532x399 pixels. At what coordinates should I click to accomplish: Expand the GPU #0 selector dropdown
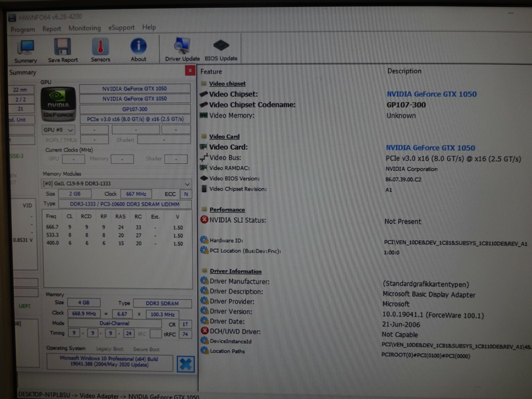(x=58, y=130)
